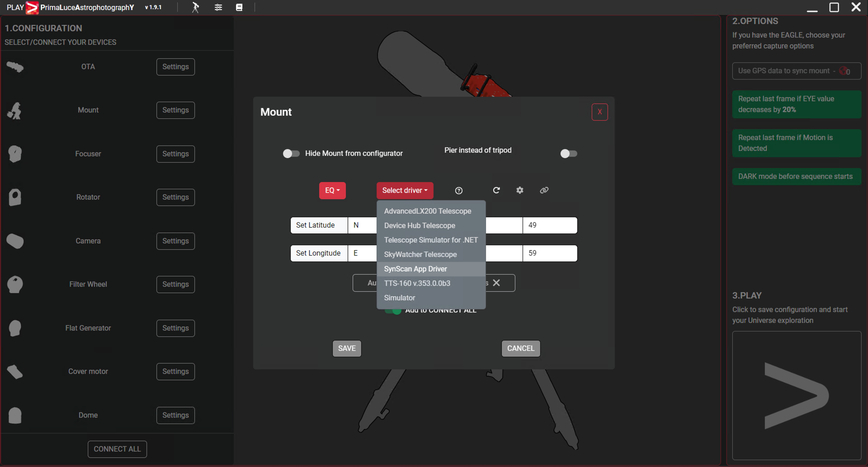
Task: Click the Set Longitude button
Action: 319,253
